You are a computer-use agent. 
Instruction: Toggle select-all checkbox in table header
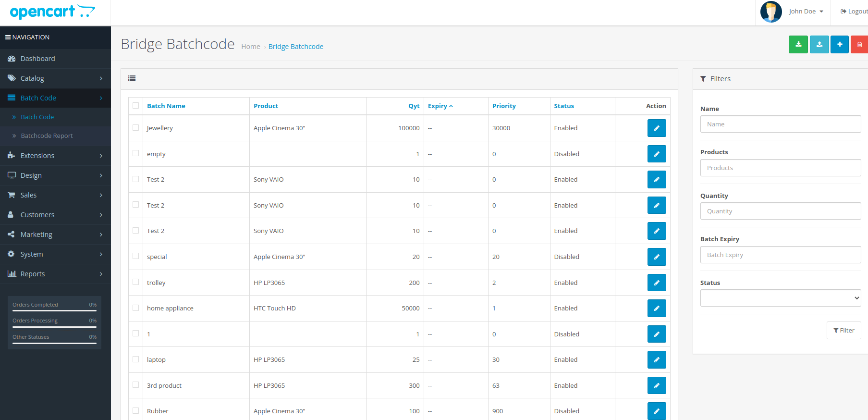click(136, 106)
